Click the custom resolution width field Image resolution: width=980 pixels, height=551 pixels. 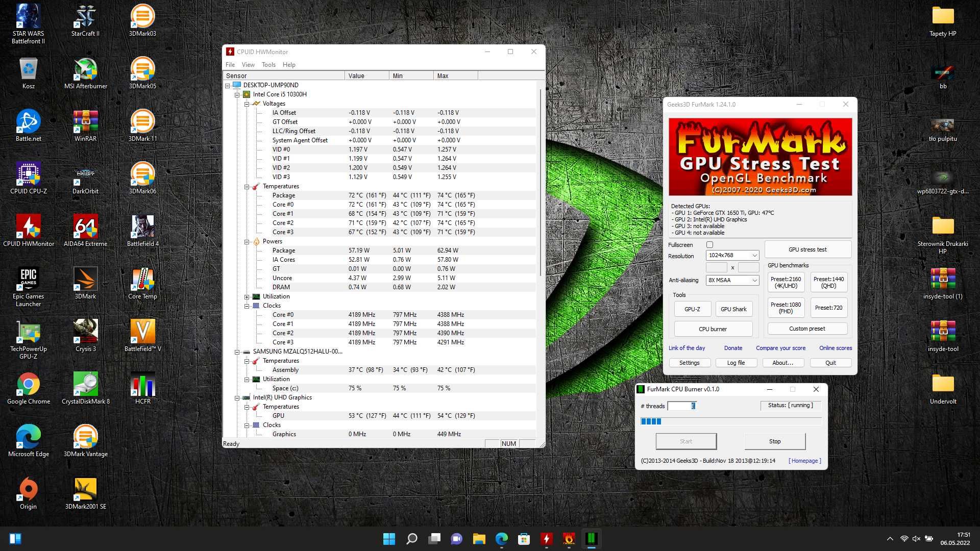(716, 267)
